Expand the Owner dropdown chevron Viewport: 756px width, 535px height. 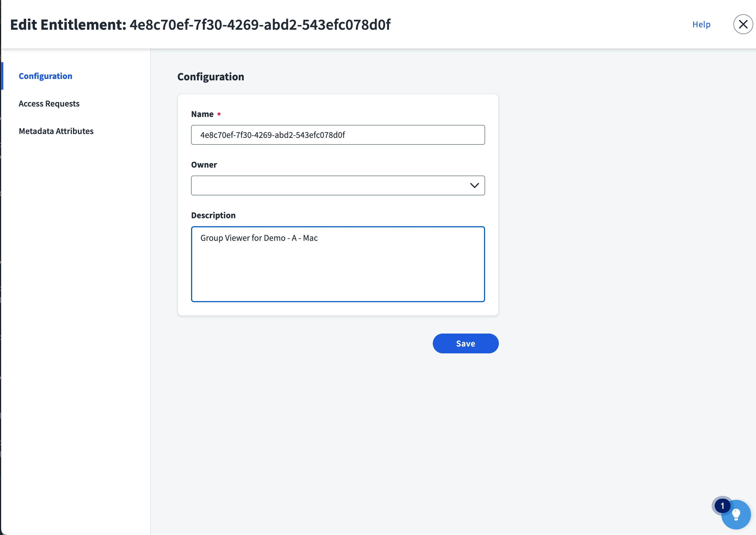(x=474, y=185)
